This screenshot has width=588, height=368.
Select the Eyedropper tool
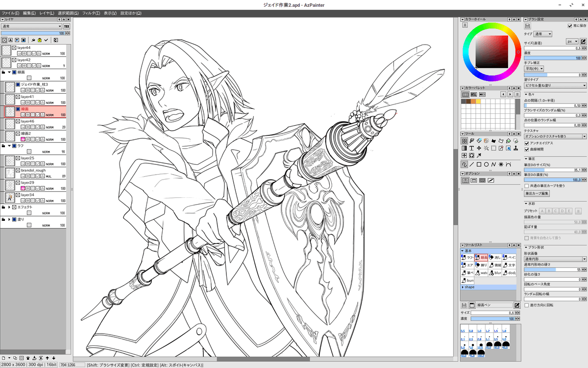pos(479,155)
